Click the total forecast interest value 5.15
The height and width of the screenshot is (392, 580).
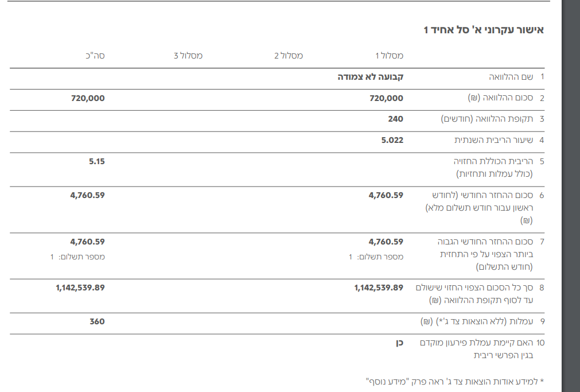click(x=97, y=161)
